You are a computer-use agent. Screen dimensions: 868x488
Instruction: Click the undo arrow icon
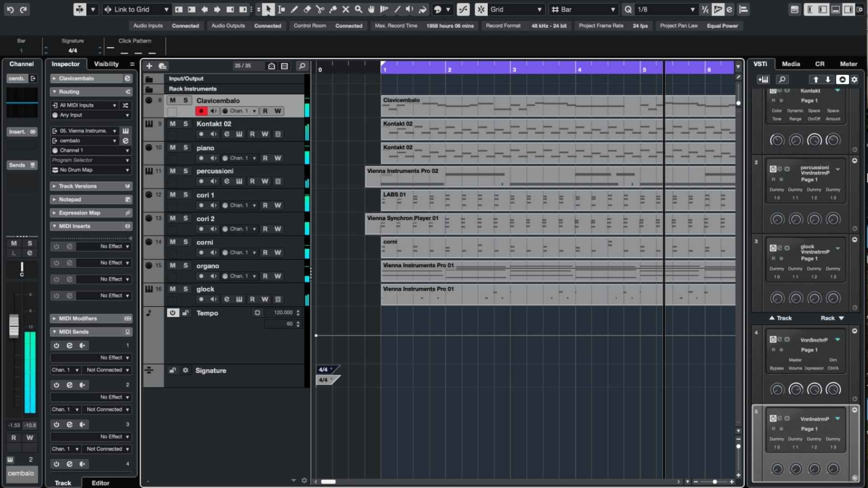10,9
